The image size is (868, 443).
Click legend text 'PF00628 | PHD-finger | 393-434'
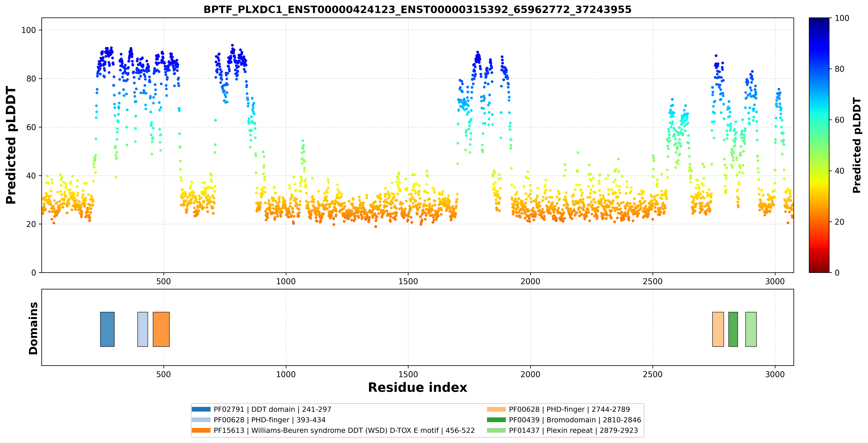pos(270,420)
